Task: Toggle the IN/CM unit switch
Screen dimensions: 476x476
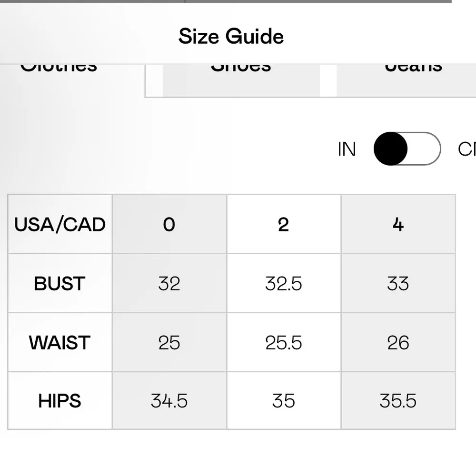Action: (407, 149)
